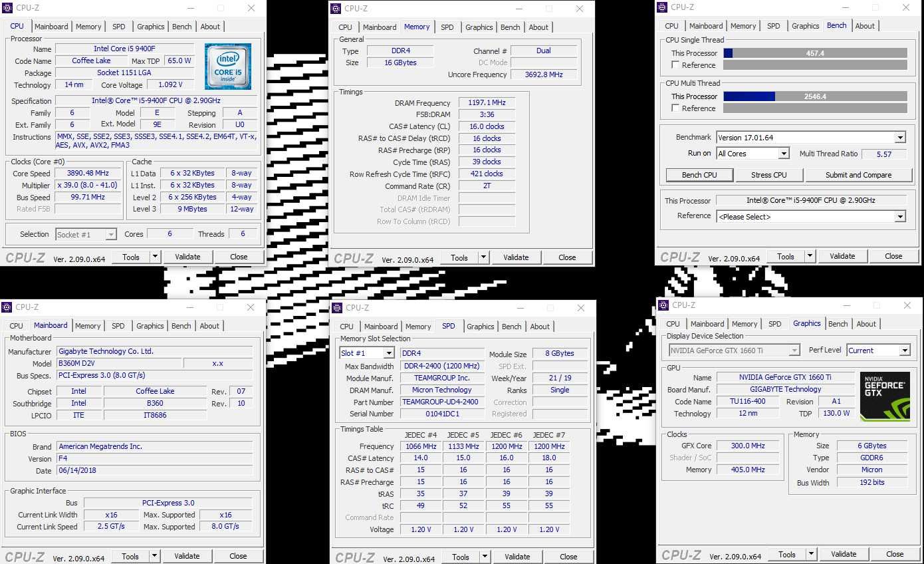Click the Single Thread Reference bar

[x=815, y=65]
